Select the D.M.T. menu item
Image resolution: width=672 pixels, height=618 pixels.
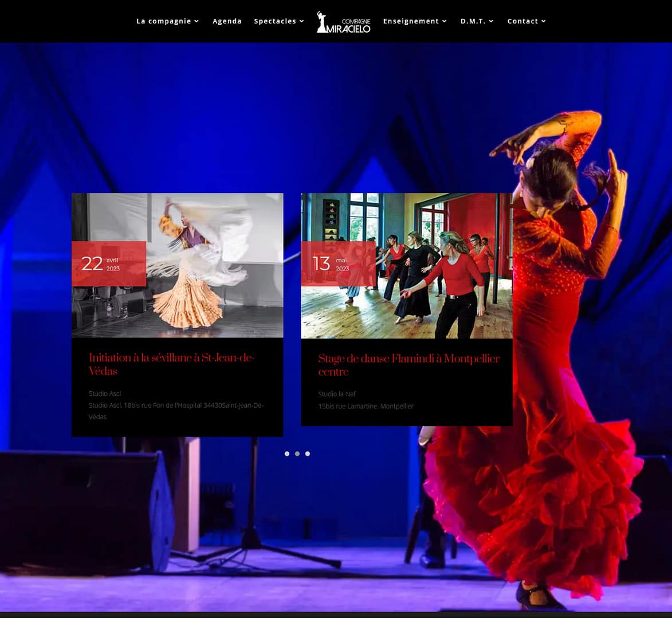[x=473, y=21]
